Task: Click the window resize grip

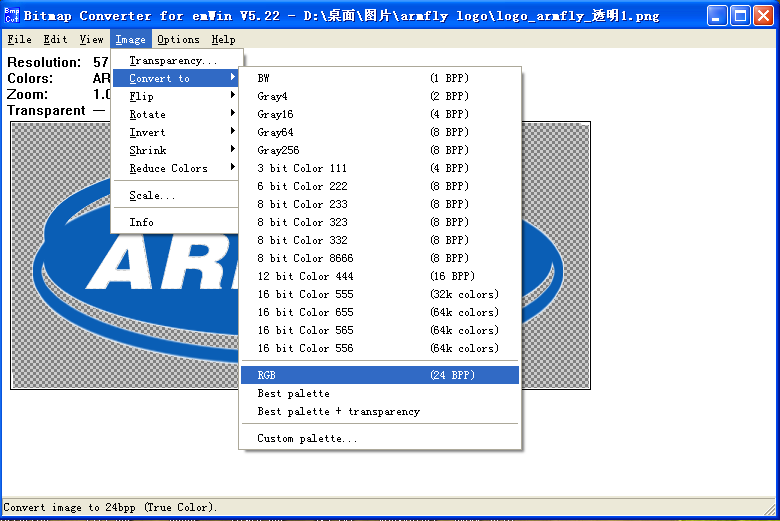Action: click(771, 508)
